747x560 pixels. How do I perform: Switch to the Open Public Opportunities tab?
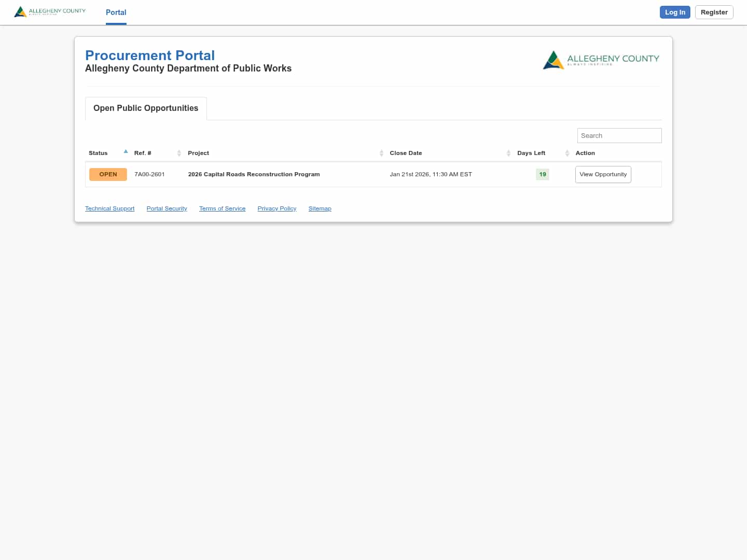click(146, 108)
